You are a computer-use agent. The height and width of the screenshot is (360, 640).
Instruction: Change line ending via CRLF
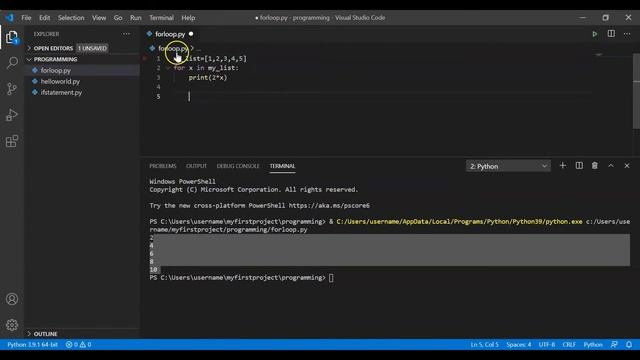coord(569,344)
